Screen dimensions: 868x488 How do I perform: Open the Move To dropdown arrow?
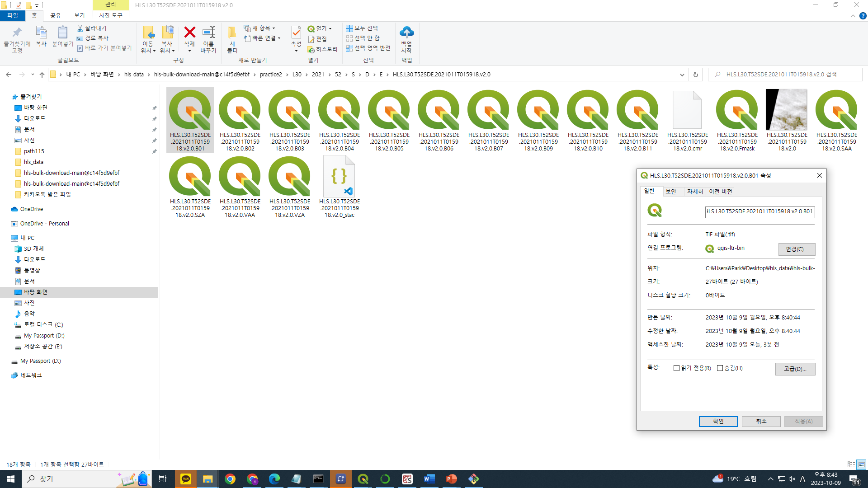click(154, 51)
